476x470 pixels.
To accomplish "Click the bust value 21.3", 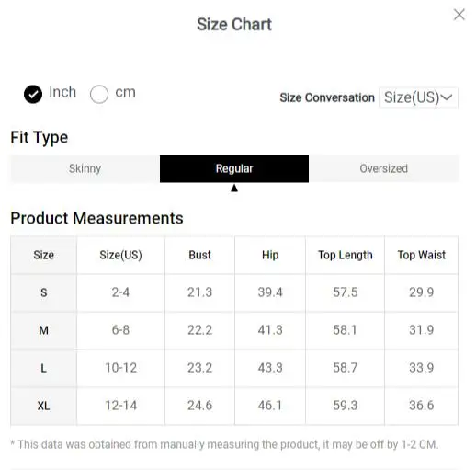I will tap(199, 292).
